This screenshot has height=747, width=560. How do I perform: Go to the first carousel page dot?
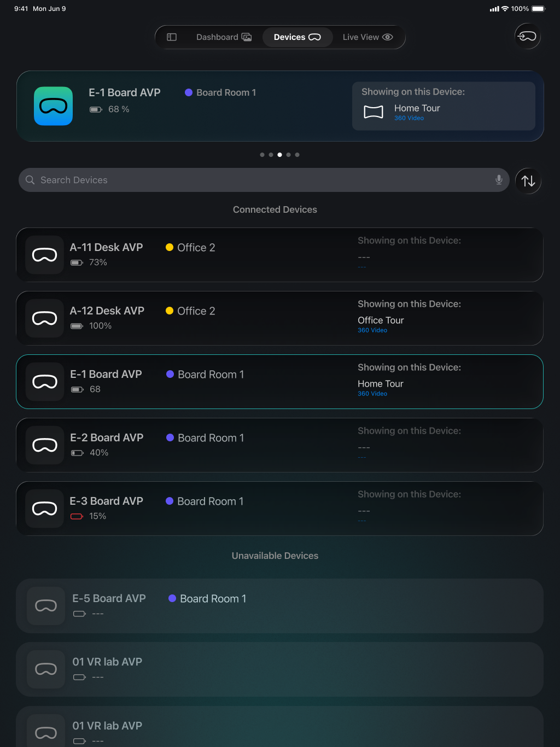[x=262, y=155]
